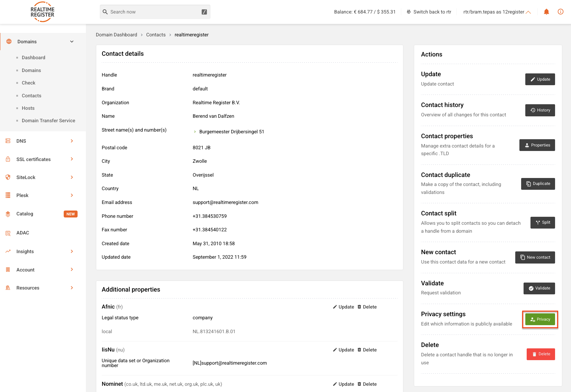
Task: Click the Split contact button
Action: (543, 223)
